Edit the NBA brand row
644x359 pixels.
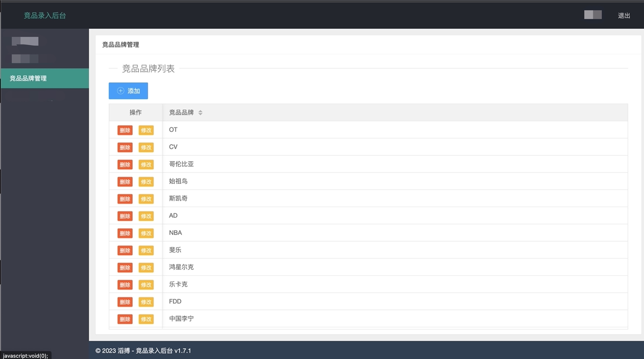pos(146,233)
